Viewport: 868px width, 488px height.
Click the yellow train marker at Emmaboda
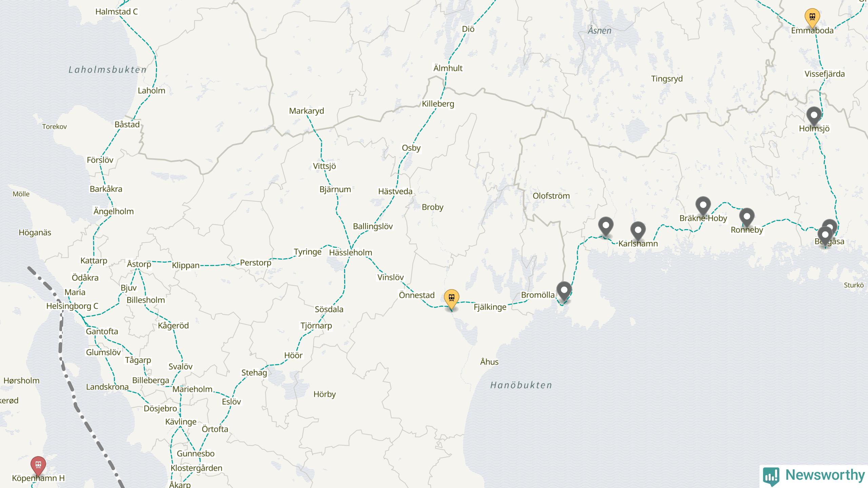coord(812,17)
